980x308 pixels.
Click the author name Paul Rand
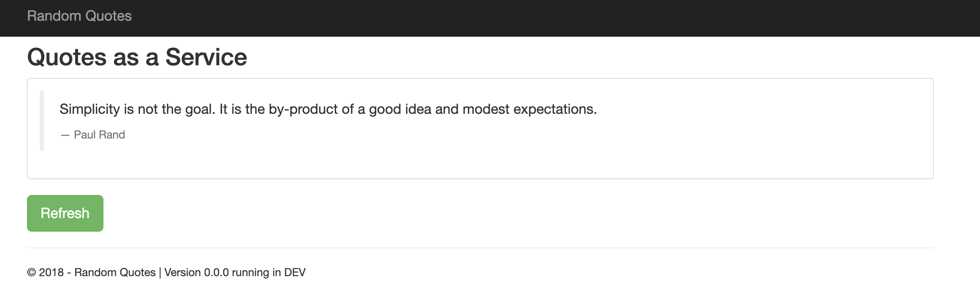coord(99,135)
